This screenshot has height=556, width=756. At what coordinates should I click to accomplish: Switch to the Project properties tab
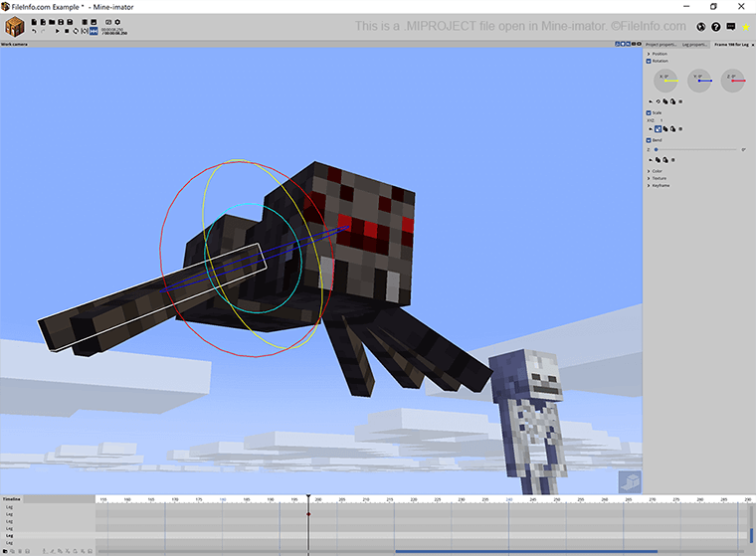pos(661,45)
